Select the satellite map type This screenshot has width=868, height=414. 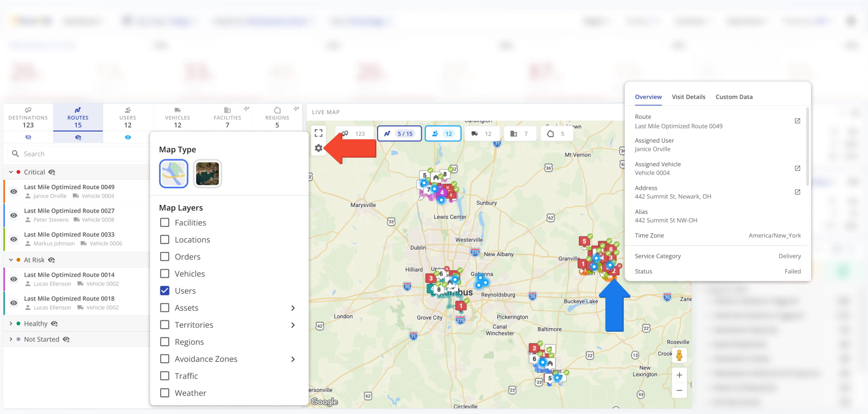[x=207, y=173]
